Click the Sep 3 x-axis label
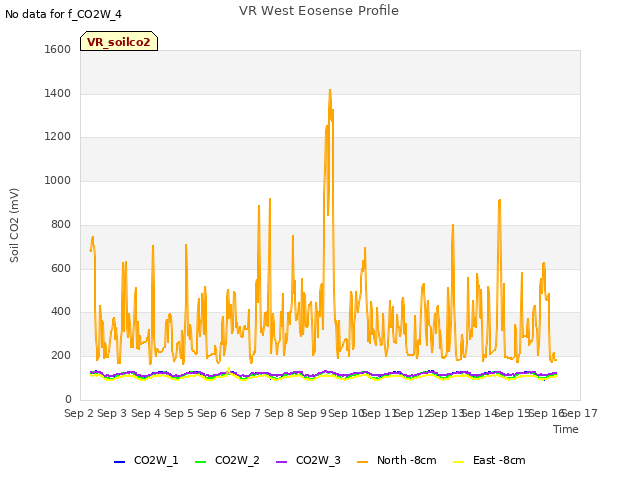Image resolution: width=640 pixels, height=480 pixels. (x=112, y=413)
